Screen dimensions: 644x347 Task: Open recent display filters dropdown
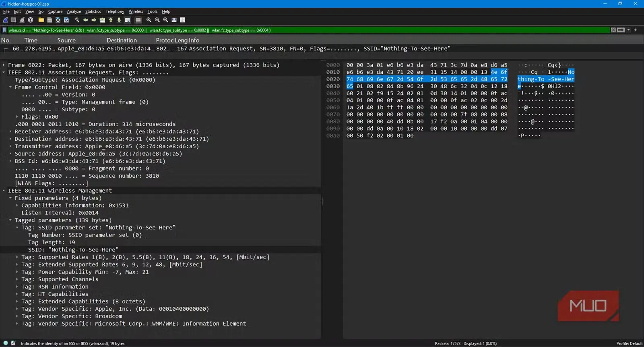click(628, 30)
